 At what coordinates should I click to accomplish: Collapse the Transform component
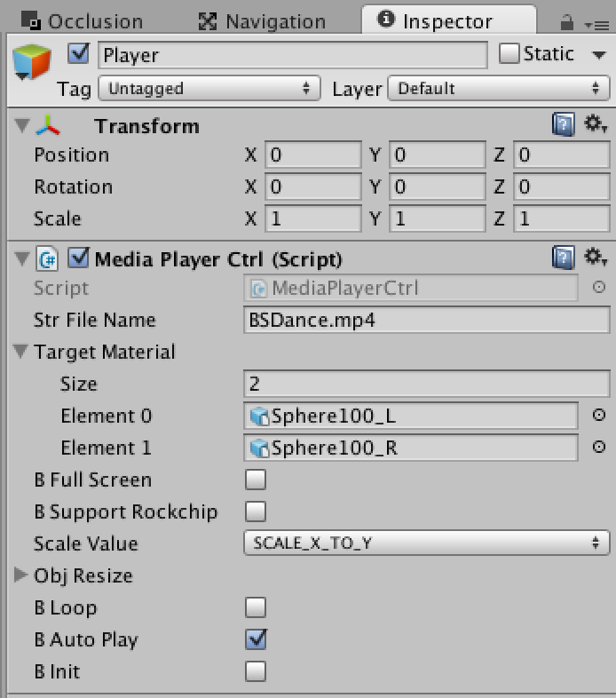point(22,125)
